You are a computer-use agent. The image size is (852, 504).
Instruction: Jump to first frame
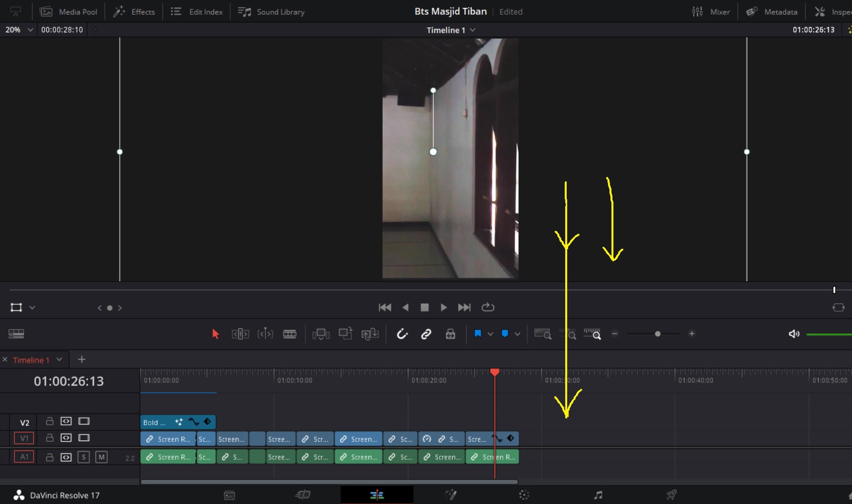(385, 307)
